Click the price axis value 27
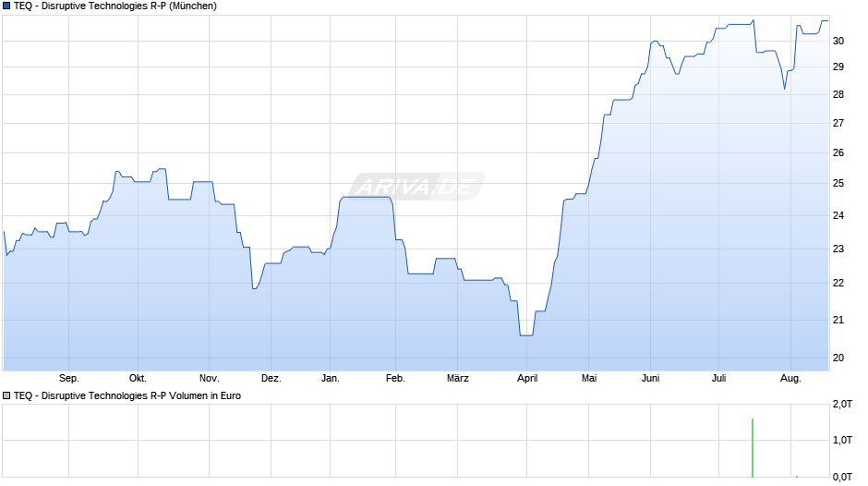Screen dimensions: 868x486 (838, 123)
